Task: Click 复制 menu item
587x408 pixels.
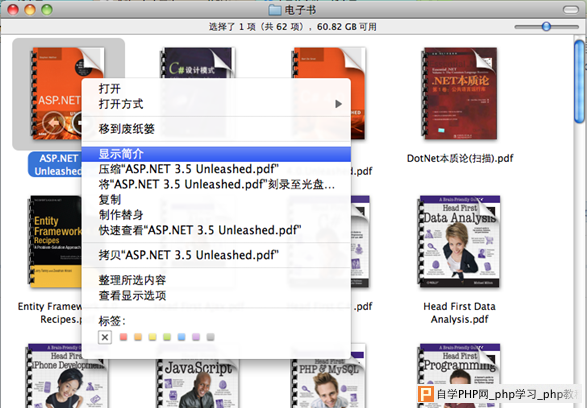Action: tap(216, 200)
